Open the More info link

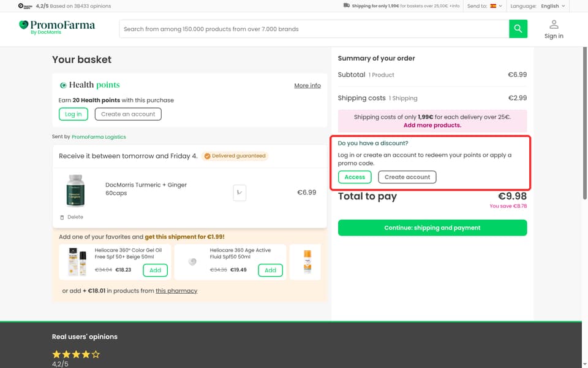pos(307,86)
